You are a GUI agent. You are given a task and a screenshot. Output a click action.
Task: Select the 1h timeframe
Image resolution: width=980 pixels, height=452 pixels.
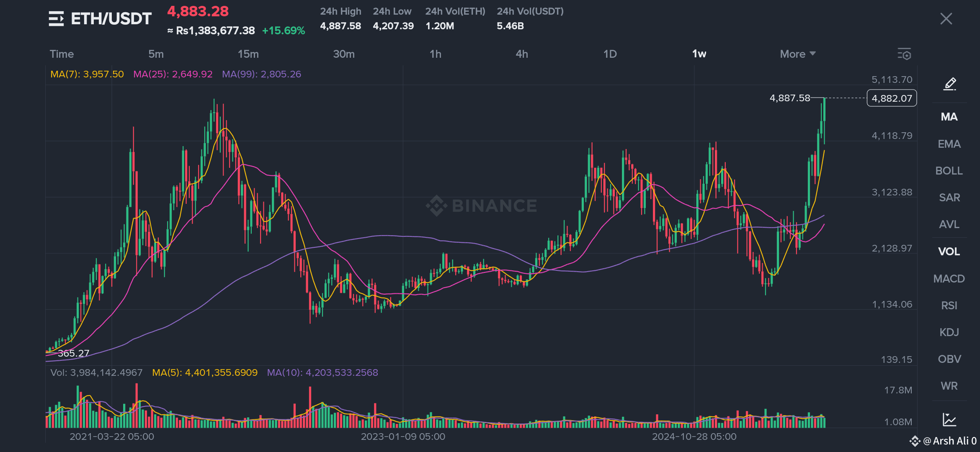click(x=436, y=54)
